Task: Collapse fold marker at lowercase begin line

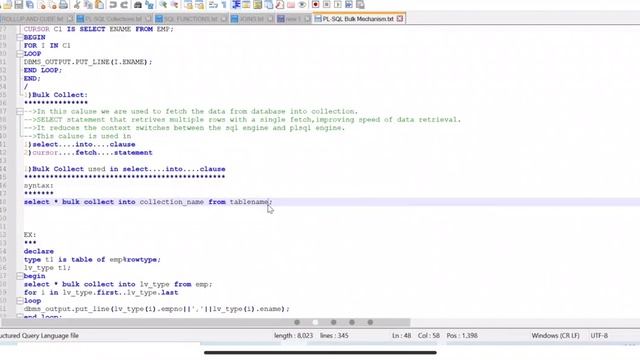Action: point(19,276)
